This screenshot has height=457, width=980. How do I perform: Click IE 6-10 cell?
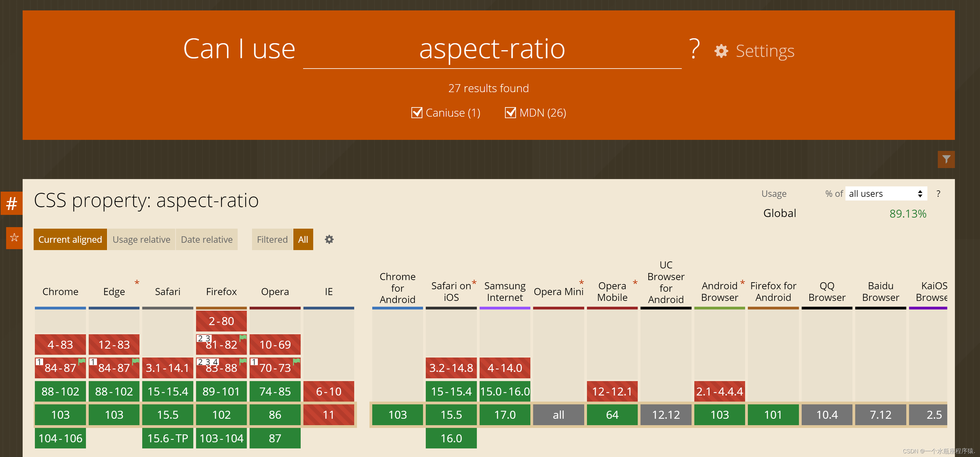(x=329, y=391)
